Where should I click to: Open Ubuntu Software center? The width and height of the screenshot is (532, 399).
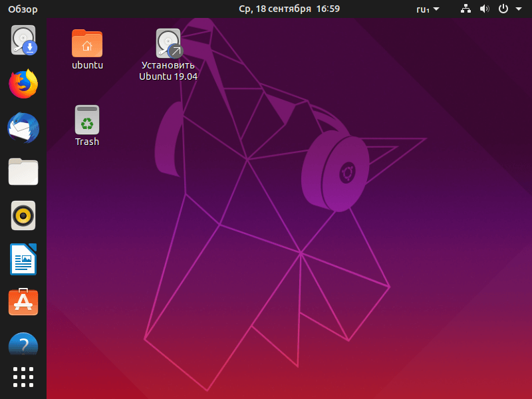(x=23, y=302)
